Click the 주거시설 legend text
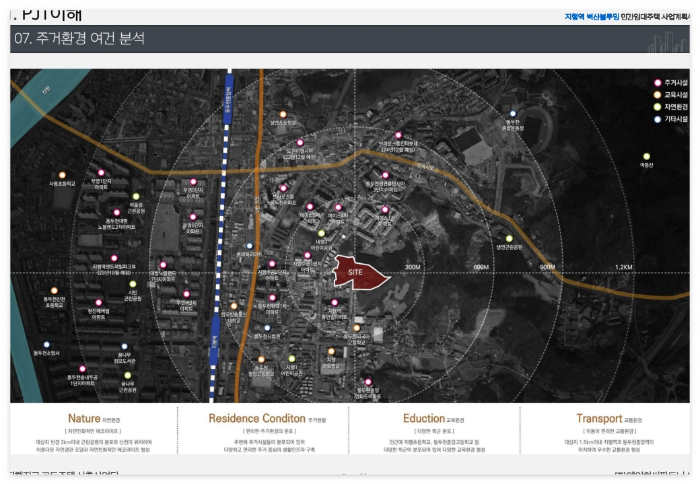700x484 pixels. [676, 83]
